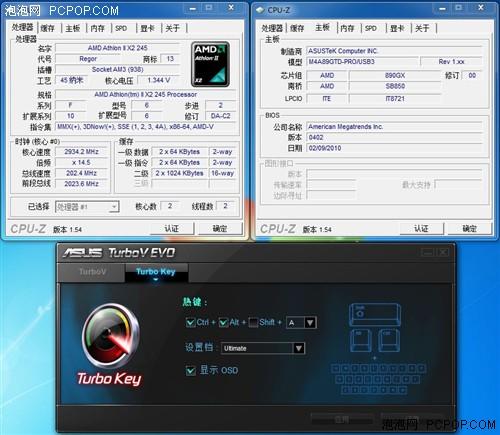Click the AMD Athlon II processor logo
This screenshot has width=500, height=435.
point(210,64)
